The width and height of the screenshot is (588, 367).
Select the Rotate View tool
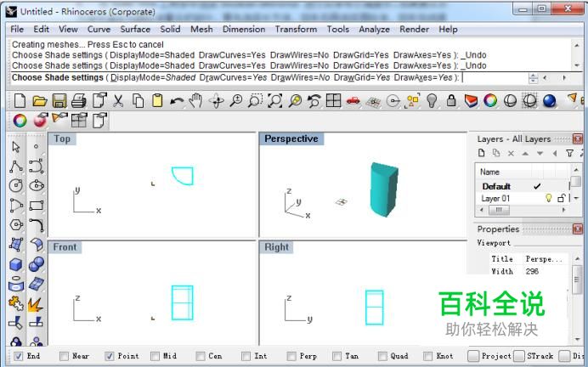216,101
